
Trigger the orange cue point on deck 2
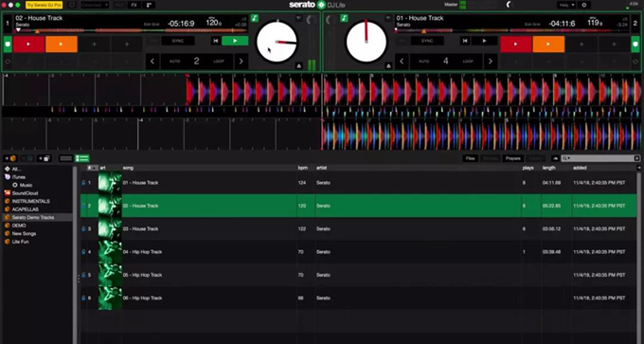[548, 45]
